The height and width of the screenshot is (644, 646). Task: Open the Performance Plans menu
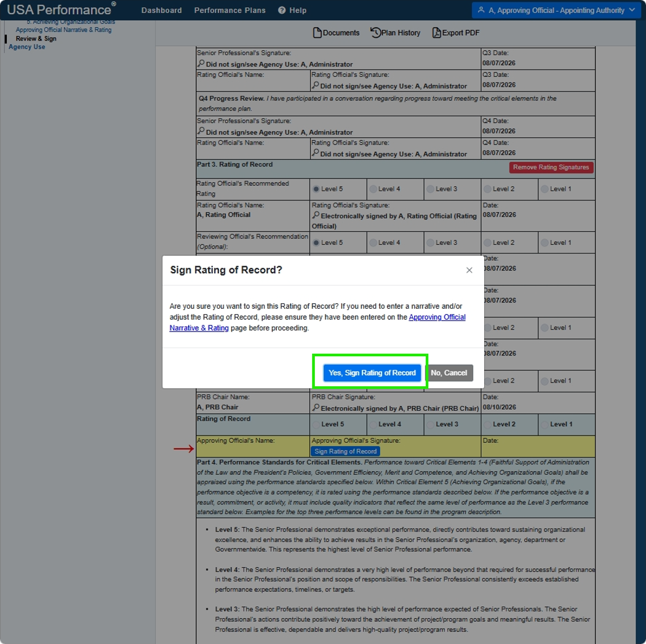pos(230,10)
